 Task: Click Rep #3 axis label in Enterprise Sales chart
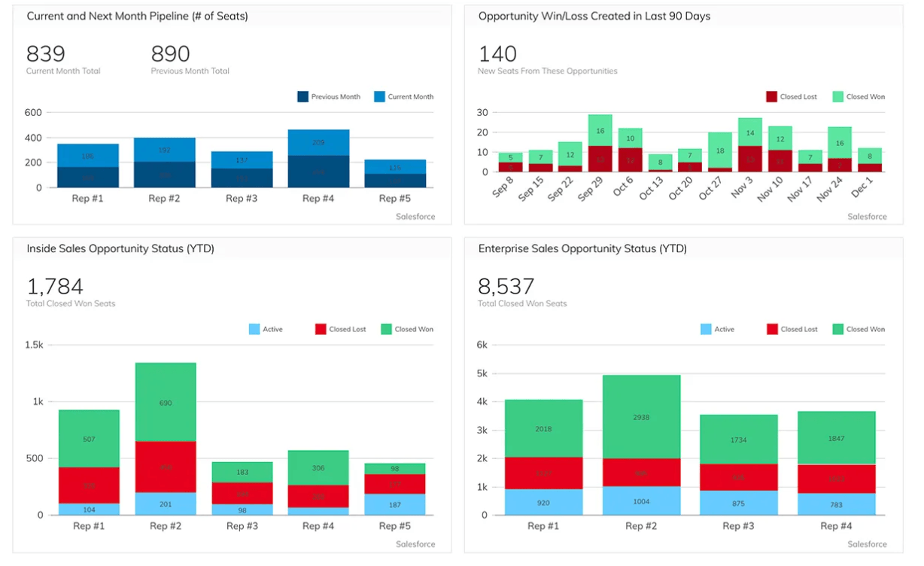[x=739, y=526]
